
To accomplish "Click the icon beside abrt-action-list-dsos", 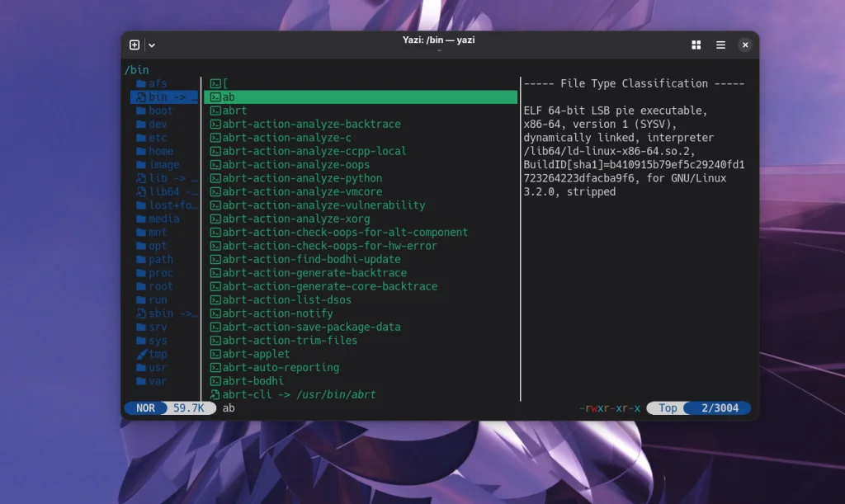I will pyautogui.click(x=215, y=300).
